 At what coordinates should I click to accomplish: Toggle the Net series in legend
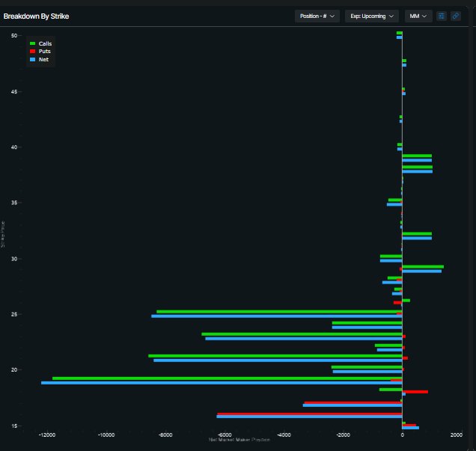[40, 59]
